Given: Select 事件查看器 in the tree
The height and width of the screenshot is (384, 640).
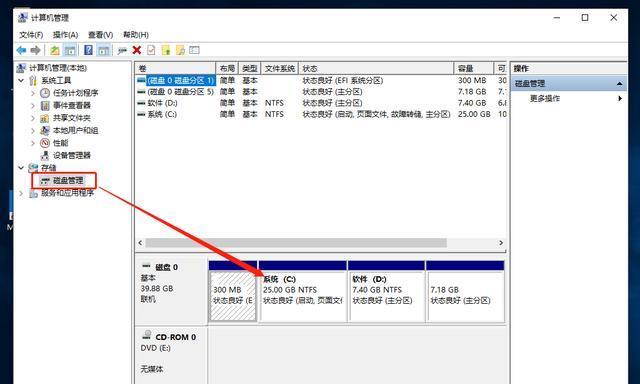Looking at the screenshot, I should point(71,105).
